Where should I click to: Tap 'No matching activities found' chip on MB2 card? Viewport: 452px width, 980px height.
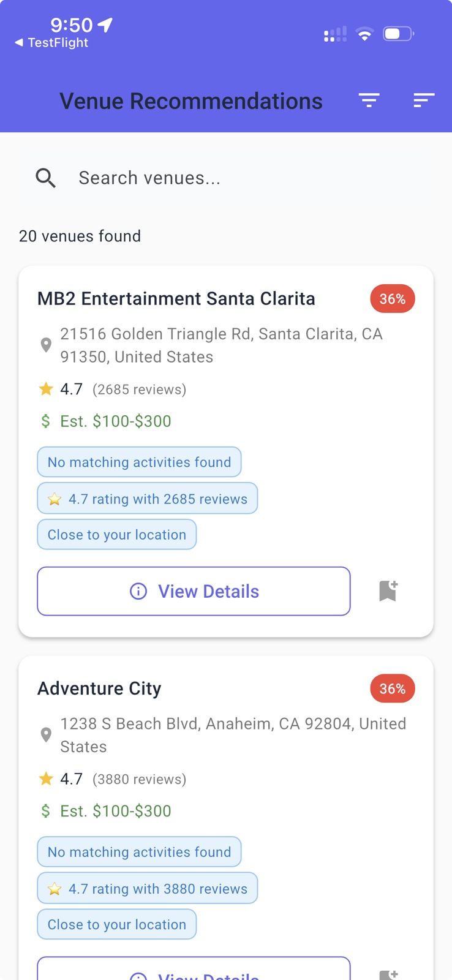click(x=140, y=462)
